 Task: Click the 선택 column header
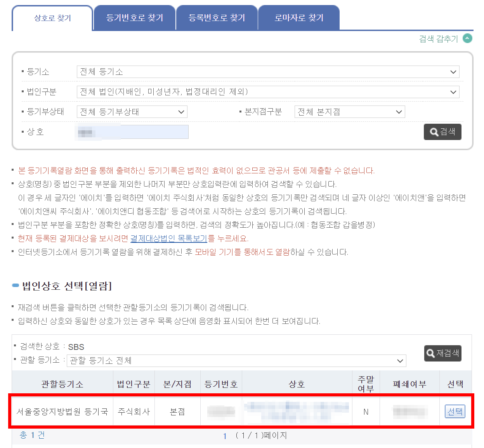click(455, 384)
